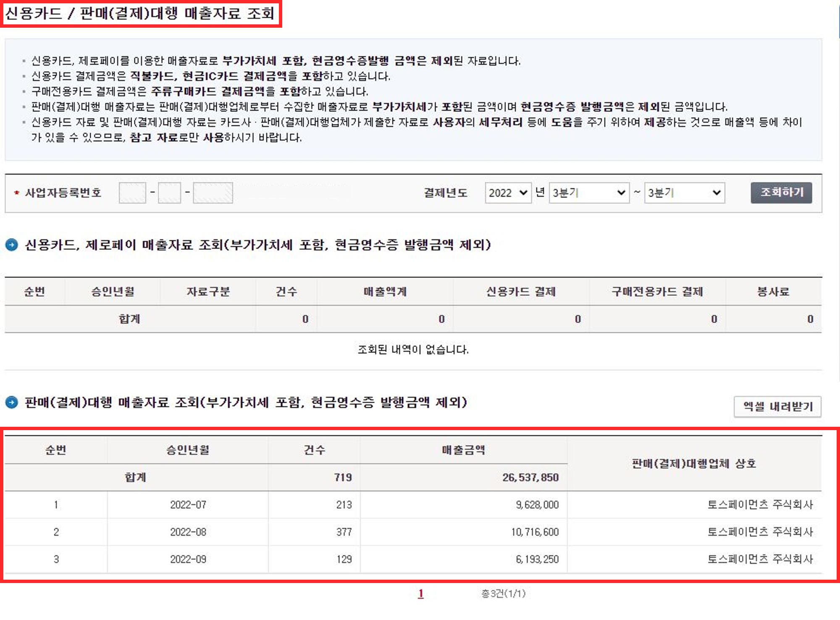Image resolution: width=840 pixels, height=620 pixels.
Task: Click the 신용카드 결제 column header
Action: pyautogui.click(x=521, y=292)
